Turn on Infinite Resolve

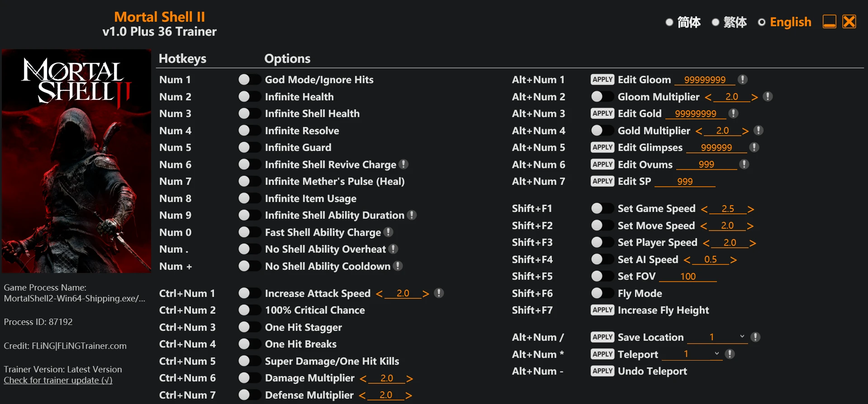pyautogui.click(x=249, y=130)
